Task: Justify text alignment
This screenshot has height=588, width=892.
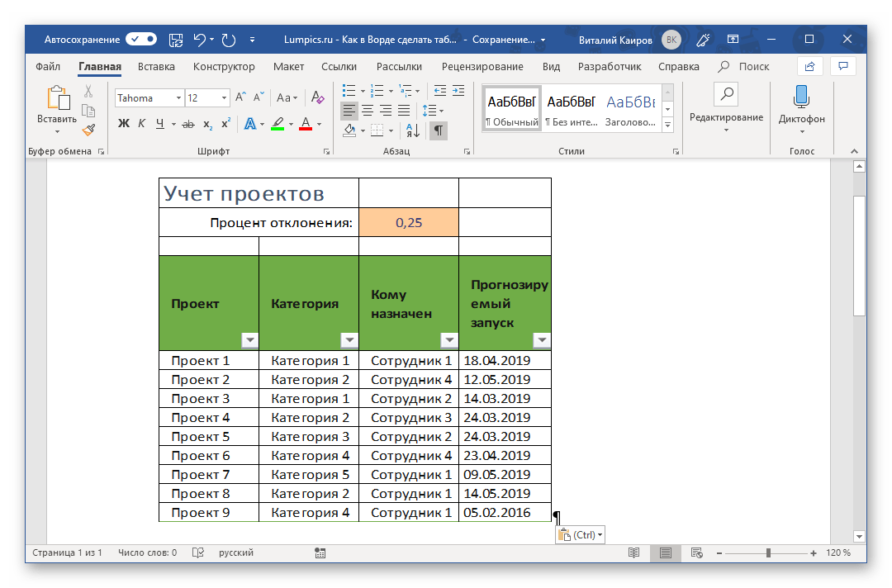Action: pyautogui.click(x=404, y=111)
